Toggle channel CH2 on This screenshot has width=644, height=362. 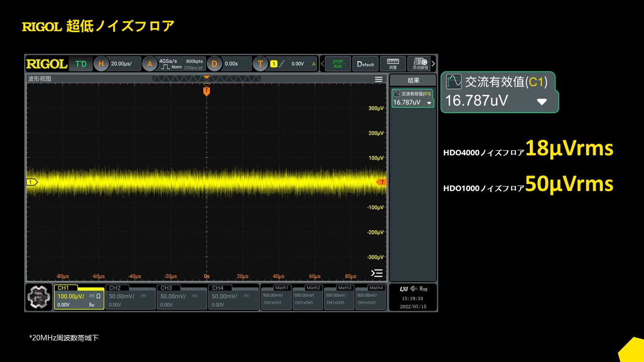130,297
